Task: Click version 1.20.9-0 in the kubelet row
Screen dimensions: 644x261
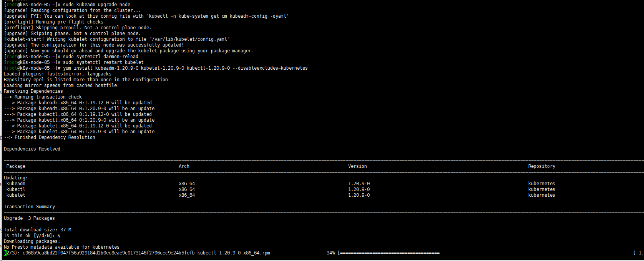Action: (x=359, y=195)
